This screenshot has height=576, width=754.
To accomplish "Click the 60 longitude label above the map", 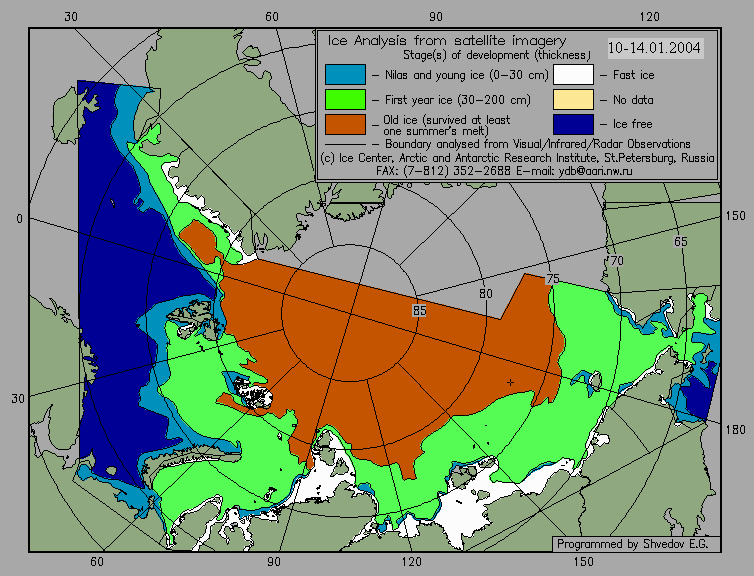I will [x=272, y=17].
